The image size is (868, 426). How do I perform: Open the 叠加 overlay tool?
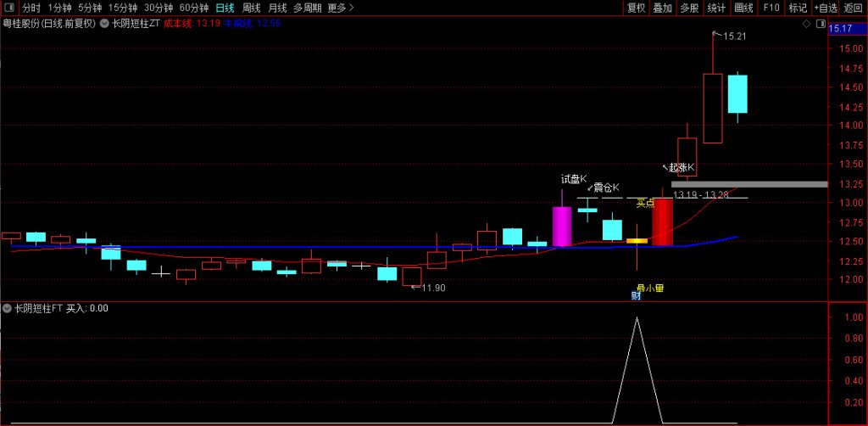click(x=663, y=8)
